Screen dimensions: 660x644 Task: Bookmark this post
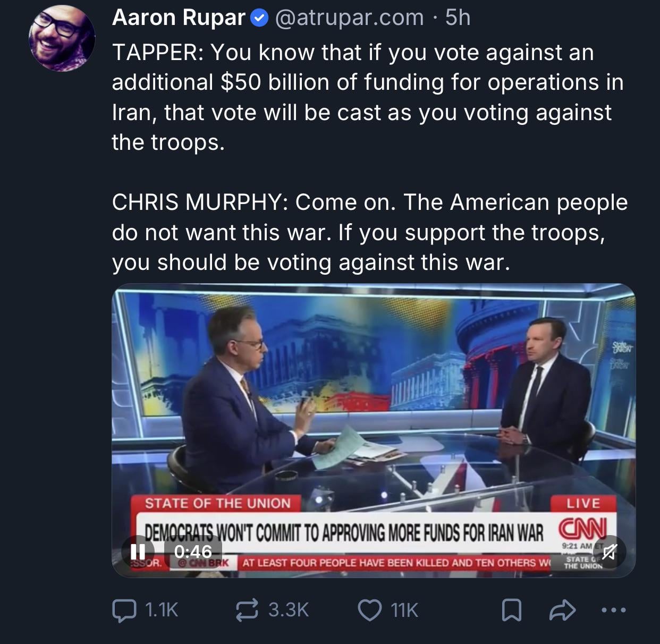point(511,610)
